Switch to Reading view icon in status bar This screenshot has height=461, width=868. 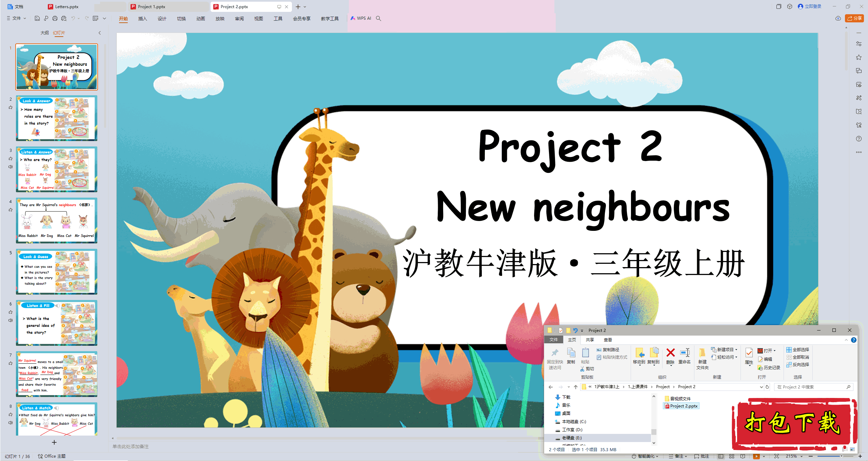click(743, 456)
